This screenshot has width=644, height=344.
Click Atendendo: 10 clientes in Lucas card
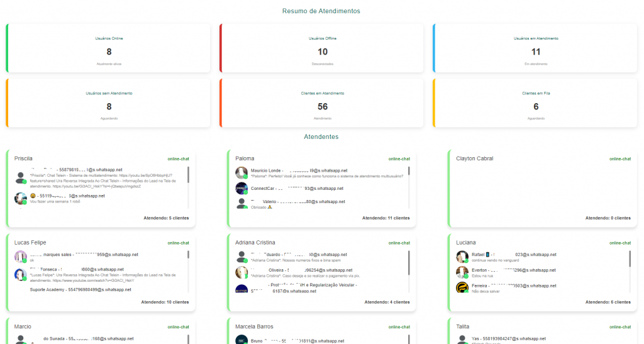[x=165, y=302]
